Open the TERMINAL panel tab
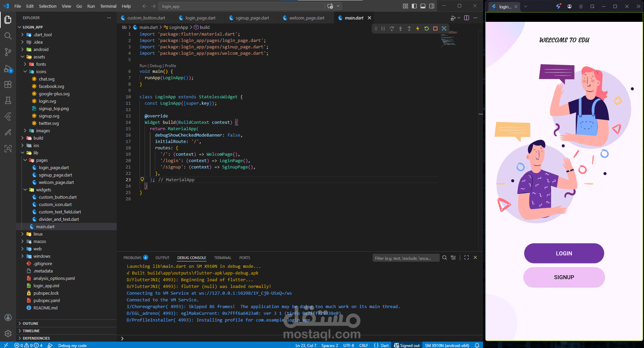The image size is (644, 348). pyautogui.click(x=223, y=258)
